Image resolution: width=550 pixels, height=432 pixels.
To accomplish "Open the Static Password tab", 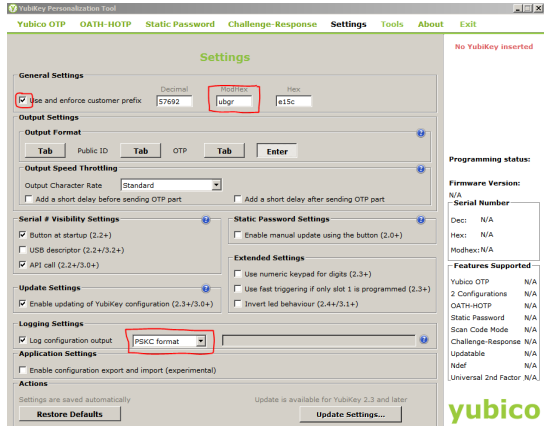I will point(180,24).
